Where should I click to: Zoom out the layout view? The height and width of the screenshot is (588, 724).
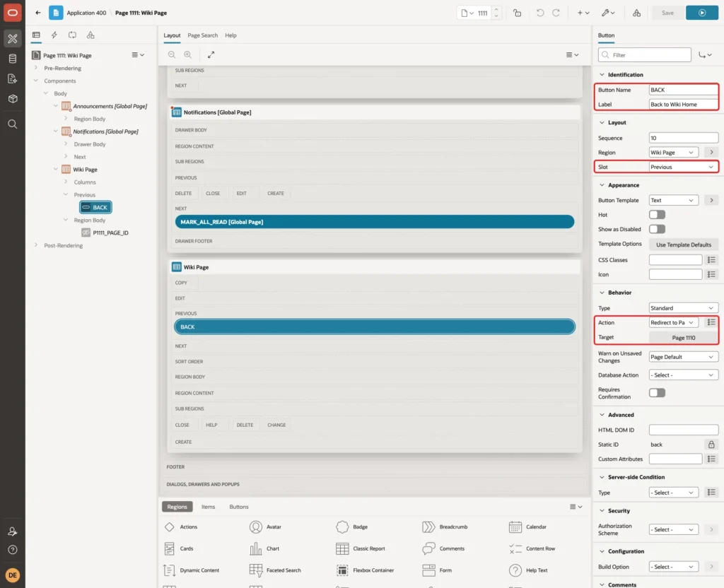(172, 54)
